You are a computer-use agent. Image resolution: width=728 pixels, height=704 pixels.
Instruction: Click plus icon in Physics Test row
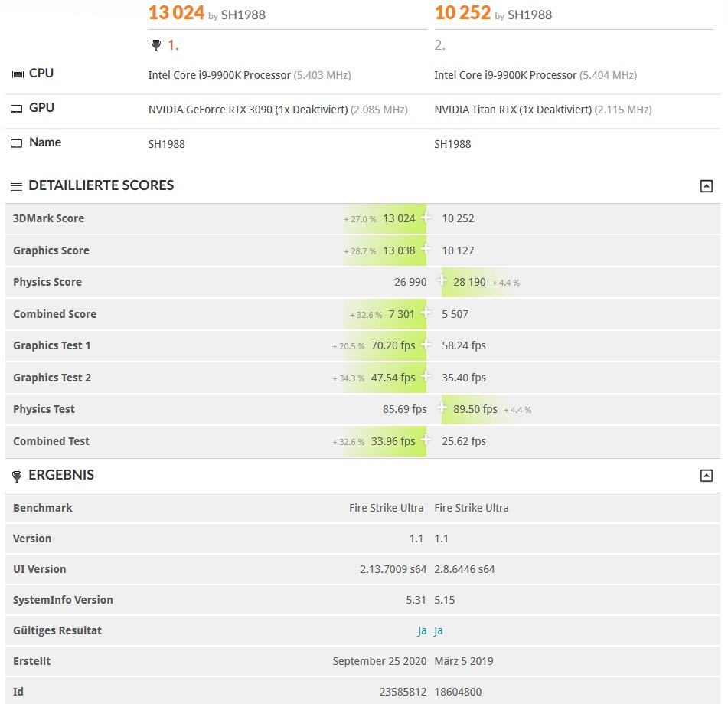click(x=442, y=408)
